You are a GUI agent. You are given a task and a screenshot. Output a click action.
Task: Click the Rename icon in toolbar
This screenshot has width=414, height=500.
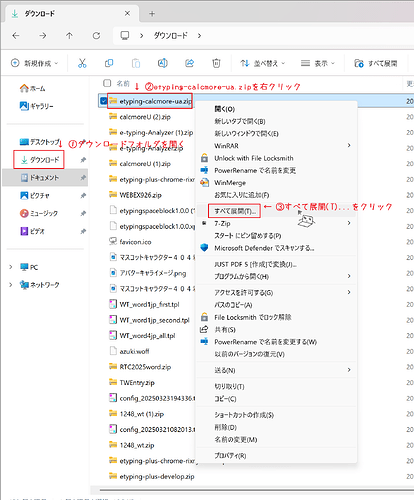click(x=163, y=63)
